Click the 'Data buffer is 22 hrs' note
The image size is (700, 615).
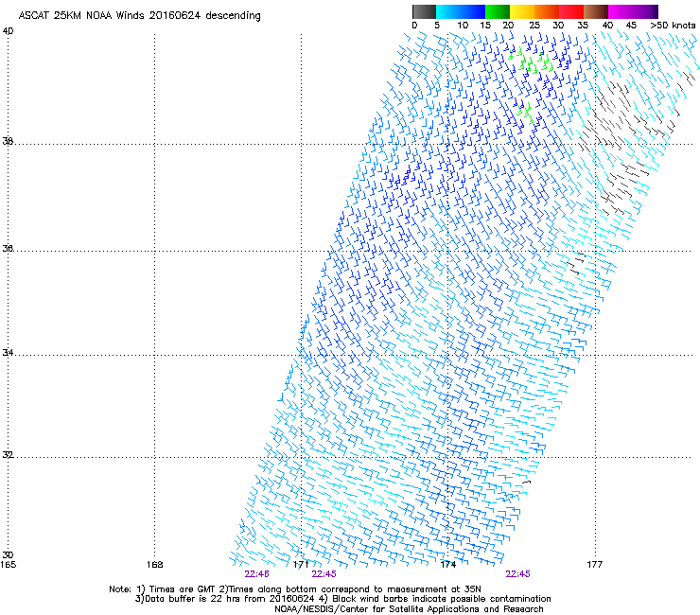[x=193, y=599]
